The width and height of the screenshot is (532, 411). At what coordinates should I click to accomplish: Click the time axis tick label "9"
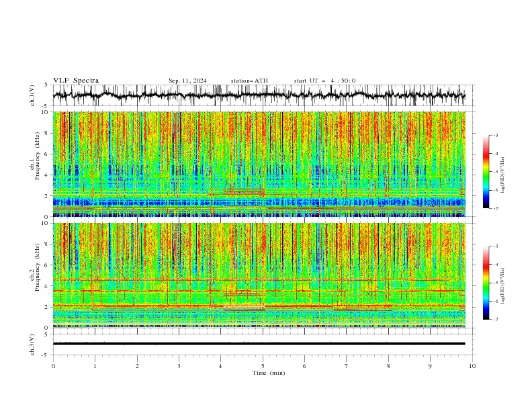[430, 366]
